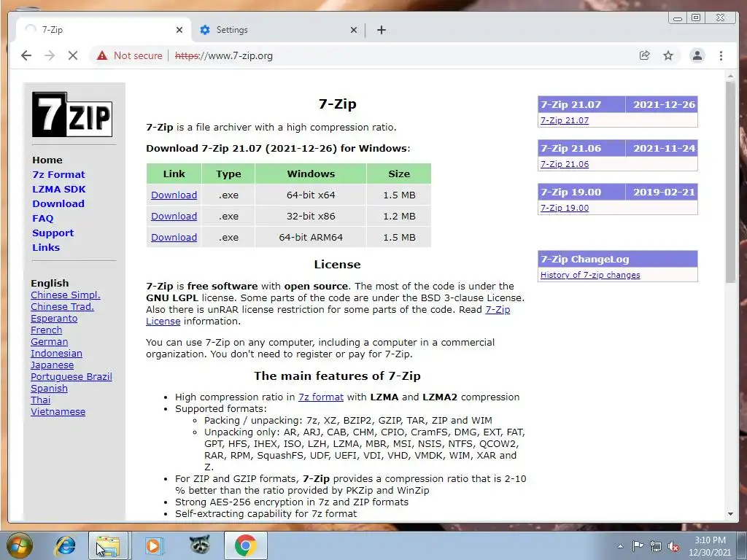Open the Windows Start button
This screenshot has height=560, width=747.
[x=19, y=545]
